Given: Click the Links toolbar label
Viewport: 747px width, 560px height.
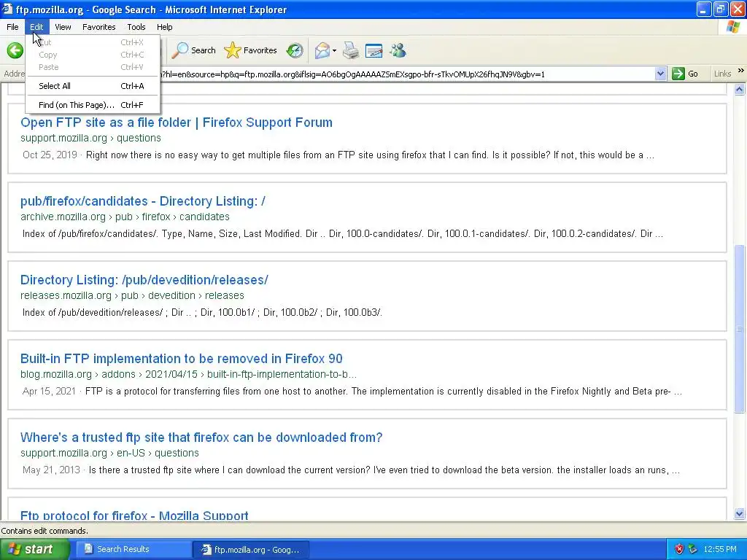Looking at the screenshot, I should pos(722,74).
